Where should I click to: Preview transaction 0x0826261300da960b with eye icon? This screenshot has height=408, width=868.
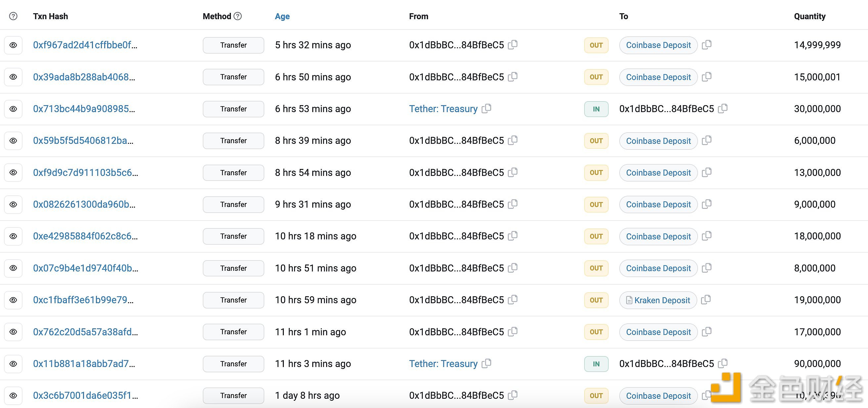[x=13, y=205]
